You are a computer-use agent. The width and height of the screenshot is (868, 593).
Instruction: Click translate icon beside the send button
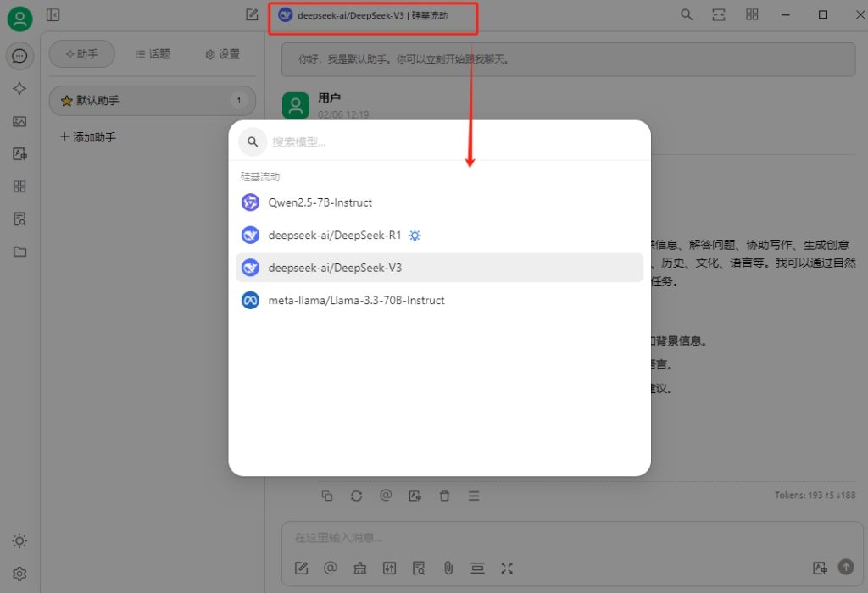pyautogui.click(x=820, y=568)
